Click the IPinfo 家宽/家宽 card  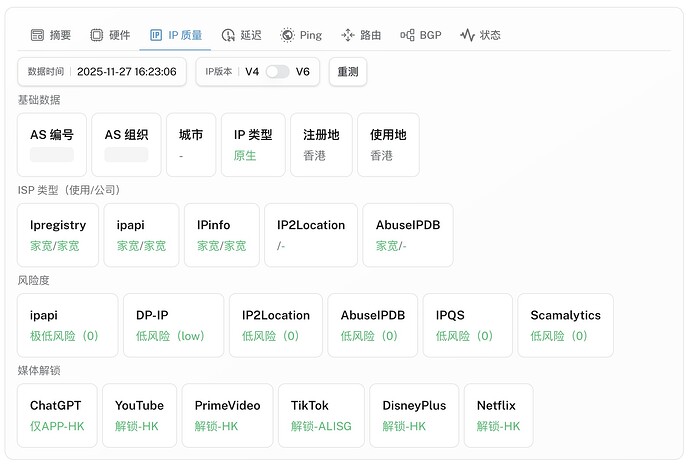click(222, 235)
